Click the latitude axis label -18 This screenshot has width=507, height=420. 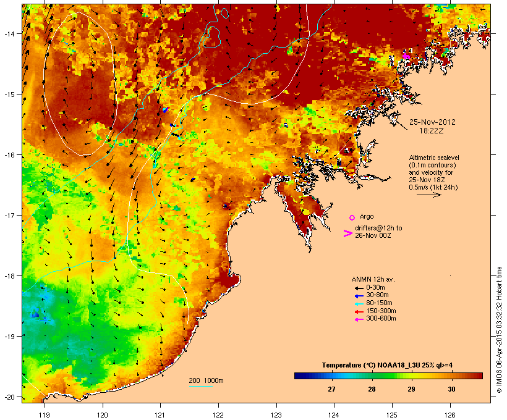(x=9, y=275)
